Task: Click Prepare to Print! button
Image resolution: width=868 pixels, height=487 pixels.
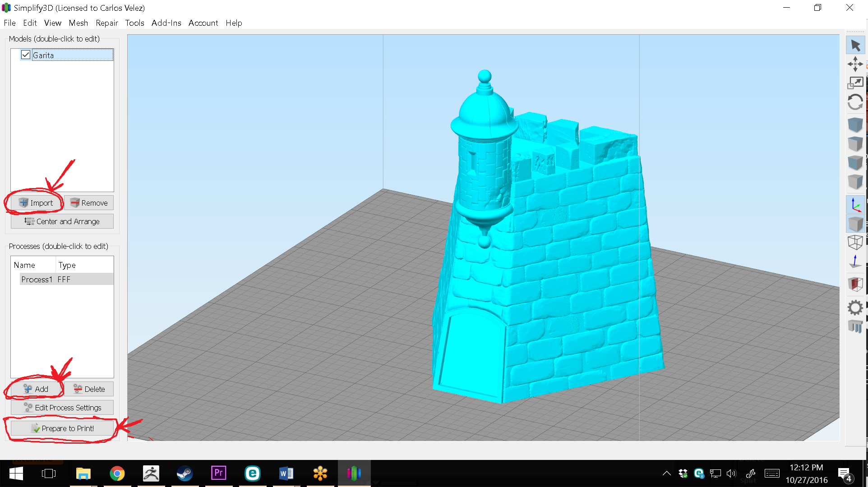Action: click(62, 428)
